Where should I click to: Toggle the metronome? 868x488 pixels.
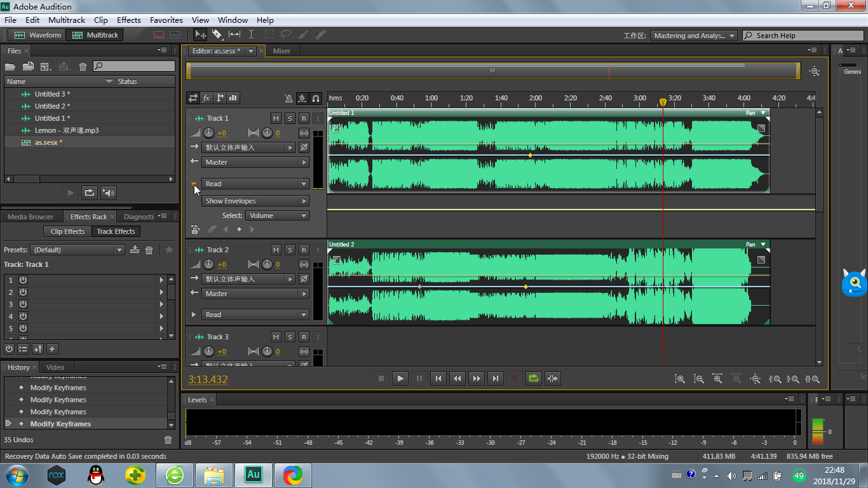click(x=288, y=98)
